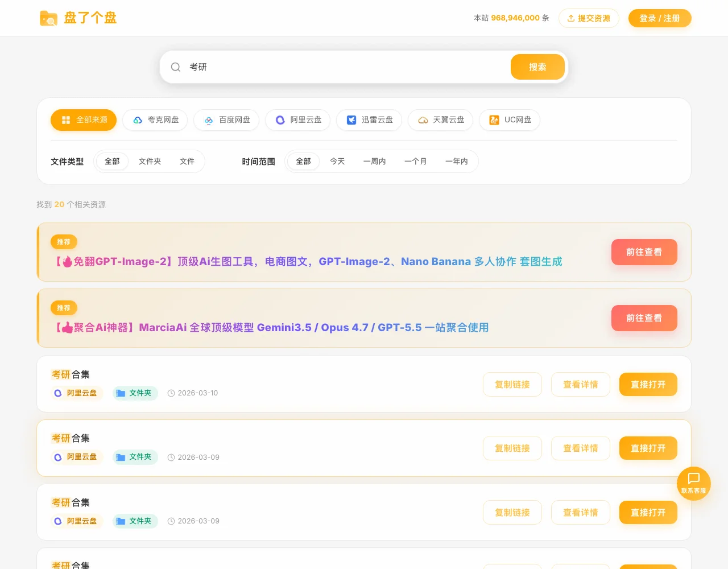Click 考研合集 title dated 2026-03-10

[71, 374]
